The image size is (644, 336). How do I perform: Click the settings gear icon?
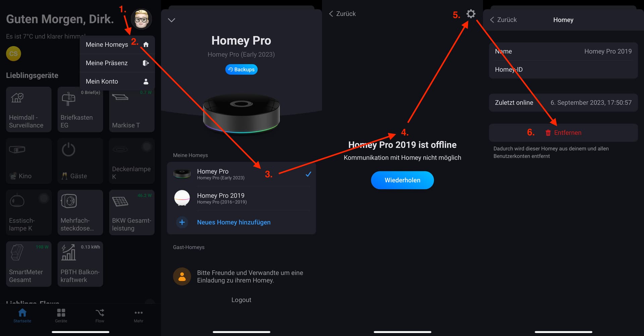(471, 14)
